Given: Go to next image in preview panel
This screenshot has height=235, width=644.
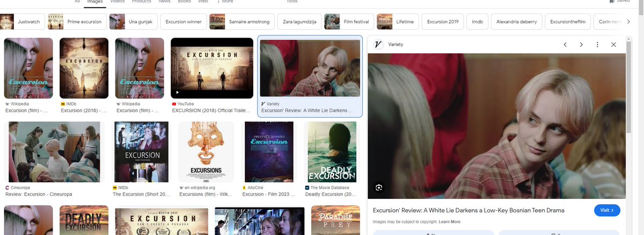Looking at the screenshot, I should tap(581, 45).
